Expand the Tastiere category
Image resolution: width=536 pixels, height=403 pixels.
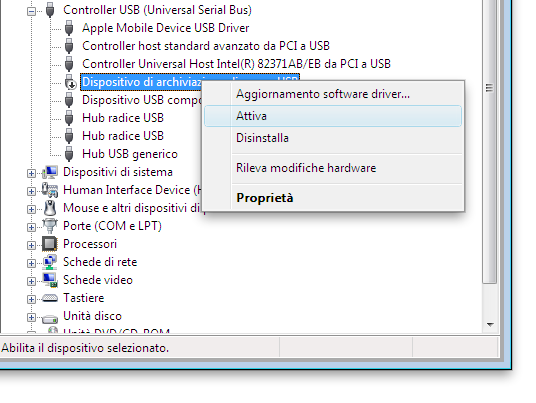[31, 299]
